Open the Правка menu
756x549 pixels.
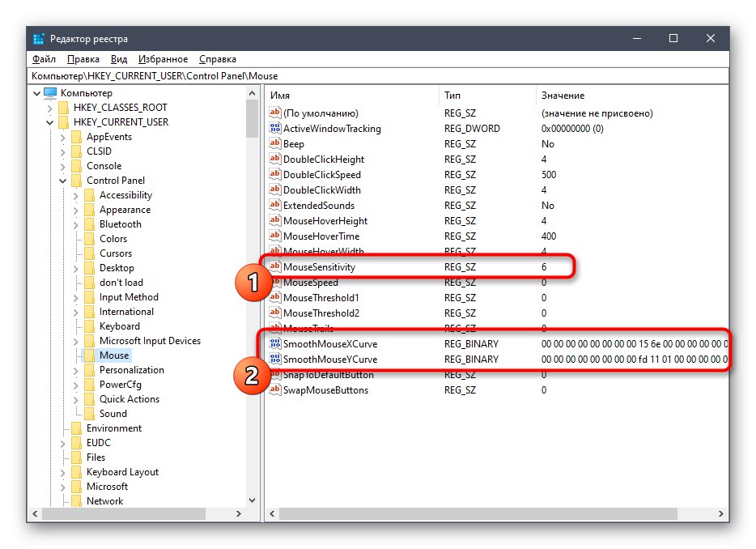pyautogui.click(x=83, y=59)
